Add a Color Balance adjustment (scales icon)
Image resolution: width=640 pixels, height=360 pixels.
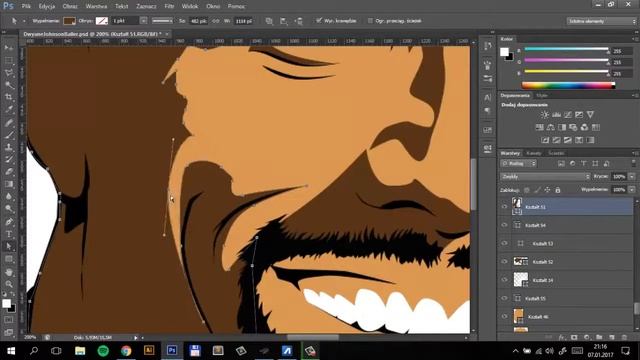551,127
